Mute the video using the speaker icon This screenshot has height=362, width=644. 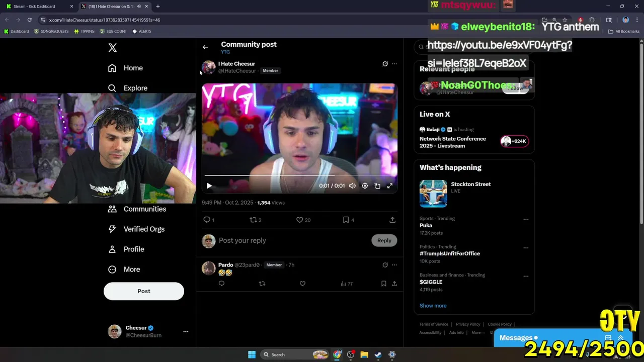click(352, 186)
